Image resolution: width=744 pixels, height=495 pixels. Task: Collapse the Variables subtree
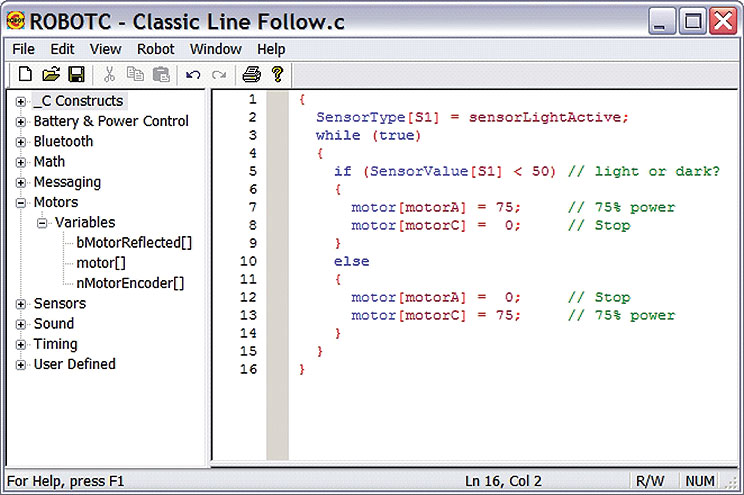42,223
